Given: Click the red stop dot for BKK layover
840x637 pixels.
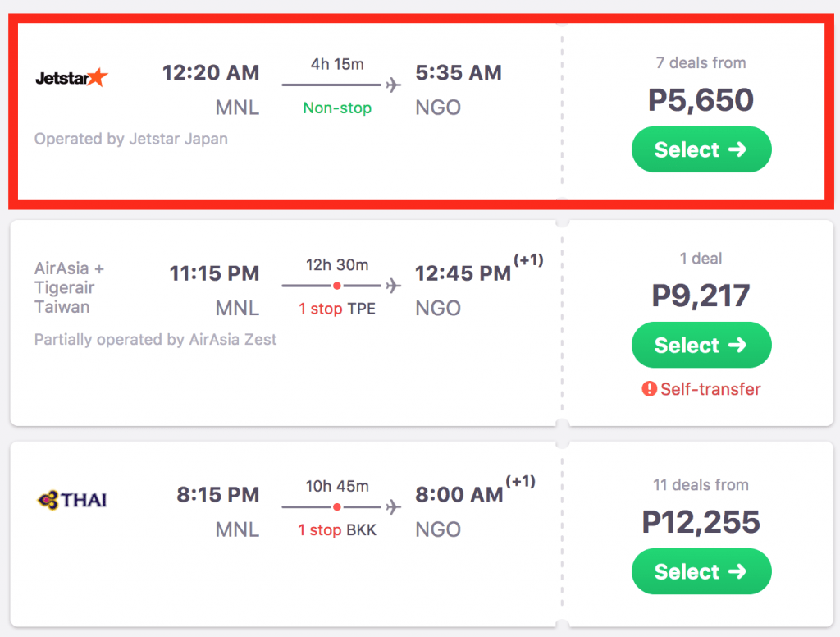Looking at the screenshot, I should tap(336, 507).
